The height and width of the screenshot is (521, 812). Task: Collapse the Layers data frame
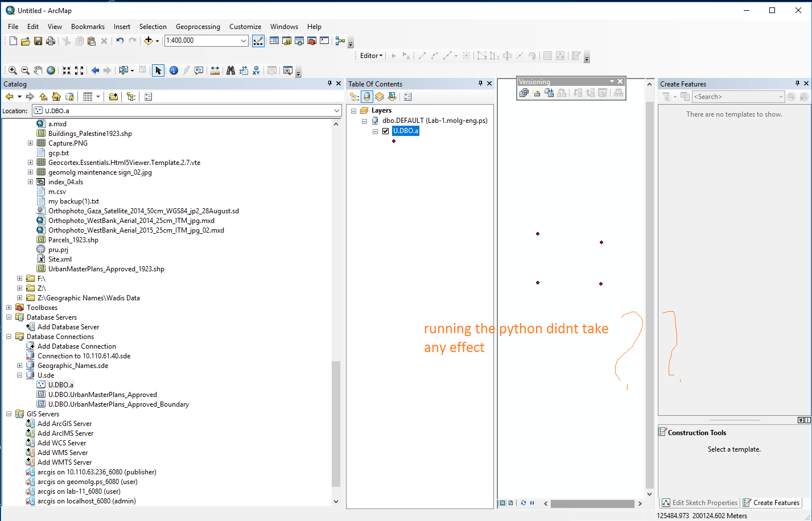pos(354,110)
